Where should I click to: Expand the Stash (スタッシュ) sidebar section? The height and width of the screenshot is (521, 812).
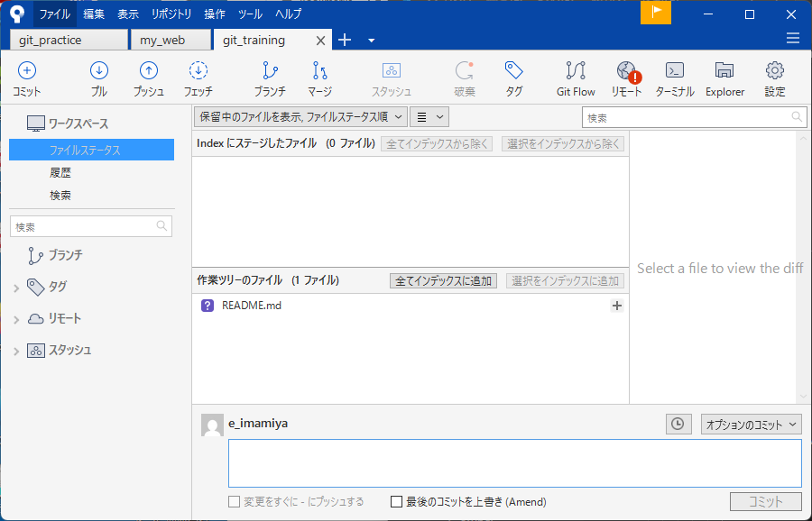coord(16,351)
